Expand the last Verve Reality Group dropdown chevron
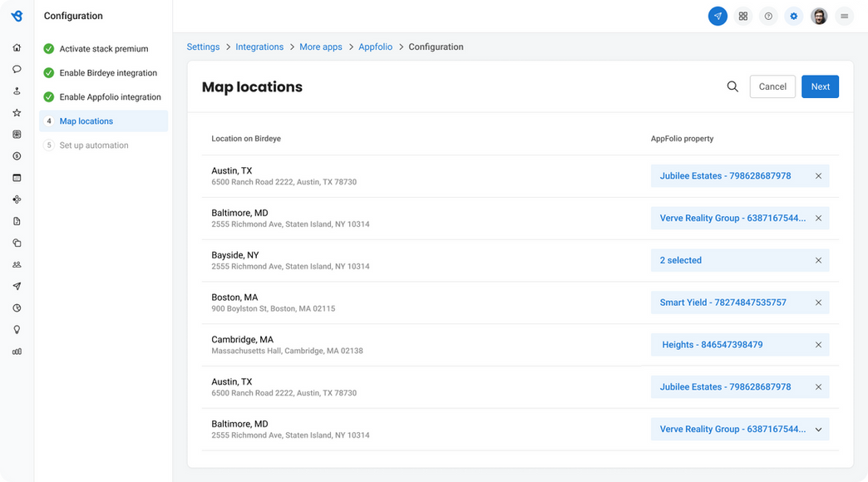868x482 pixels. (818, 430)
